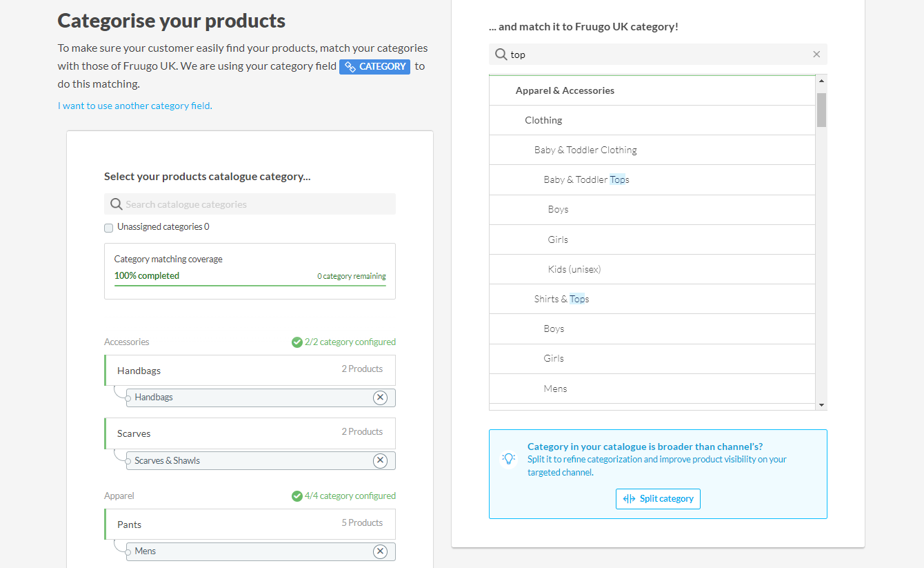Click the magnifier icon beside 'top' search
The width and height of the screenshot is (924, 568).
click(501, 55)
